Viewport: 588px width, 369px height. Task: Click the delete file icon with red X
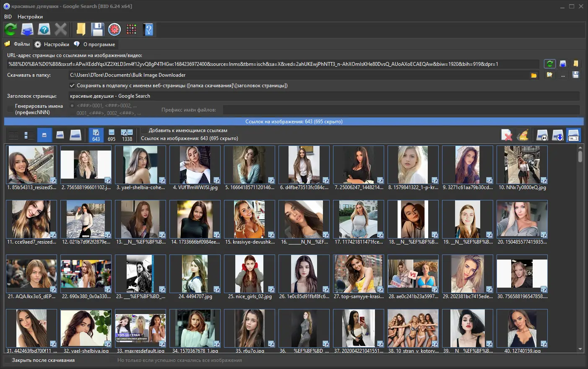507,135
